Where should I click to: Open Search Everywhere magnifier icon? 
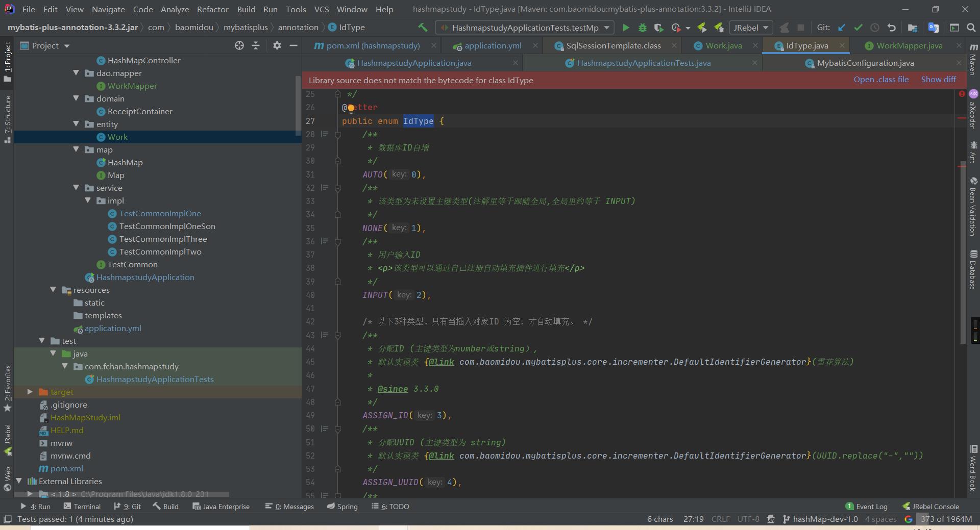coord(971,28)
